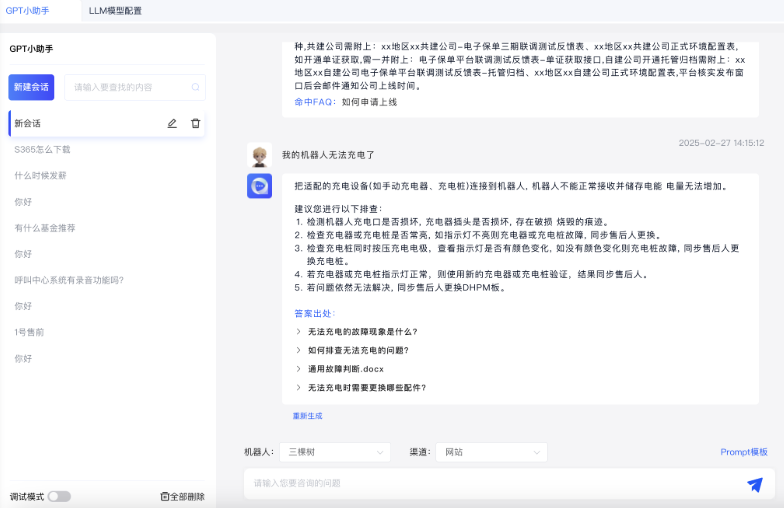Click the 新建会话 button
This screenshot has height=508, width=784.
click(x=32, y=88)
